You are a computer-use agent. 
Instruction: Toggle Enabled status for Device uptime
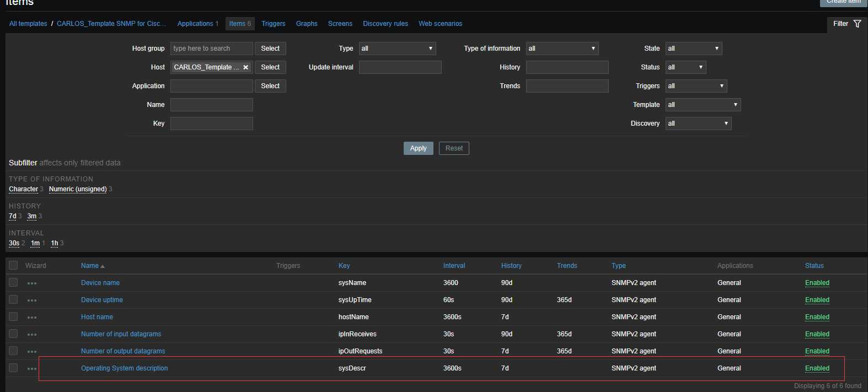coord(817,300)
